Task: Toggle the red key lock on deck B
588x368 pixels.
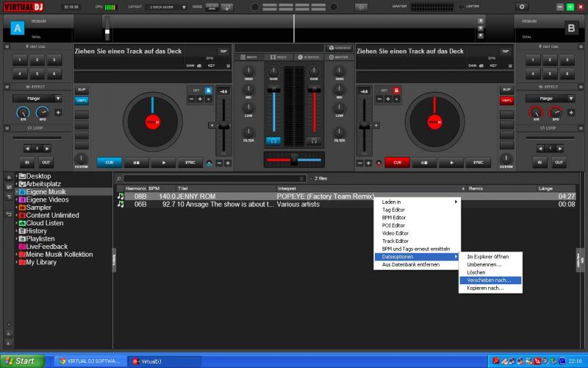Action: pos(396,90)
